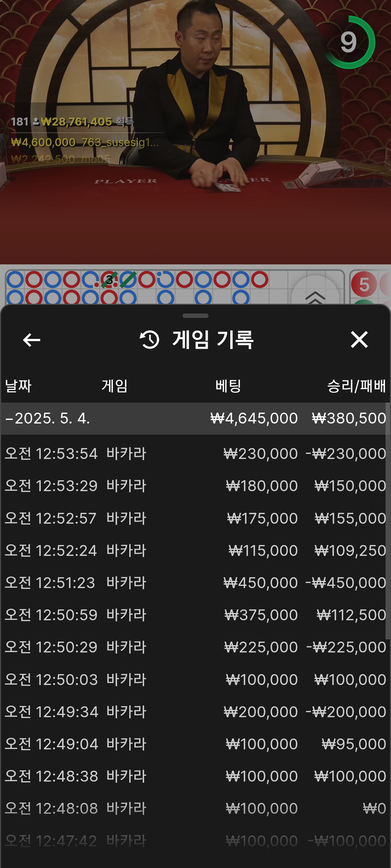Open the 12:53:29 baccarat record
This screenshot has width=391, height=868.
tap(195, 486)
